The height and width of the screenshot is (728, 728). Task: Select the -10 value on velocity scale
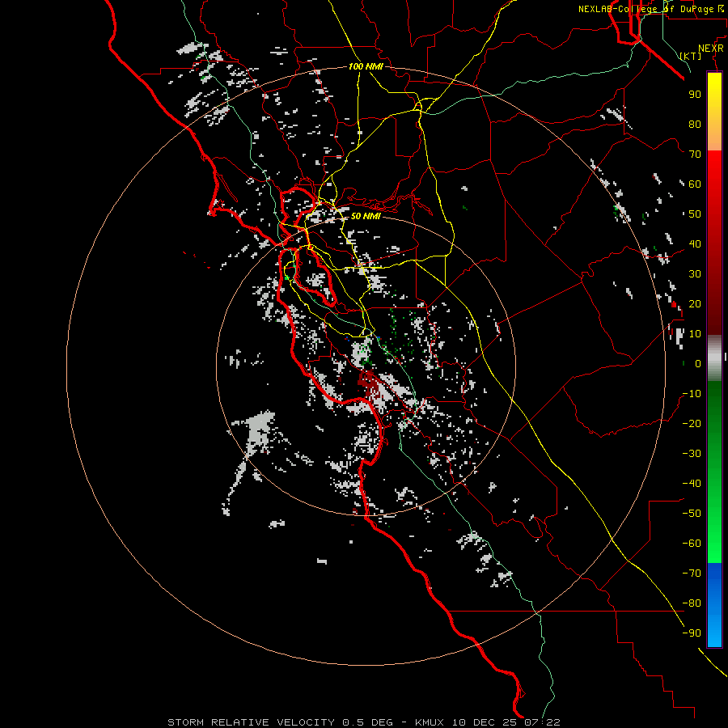click(692, 394)
